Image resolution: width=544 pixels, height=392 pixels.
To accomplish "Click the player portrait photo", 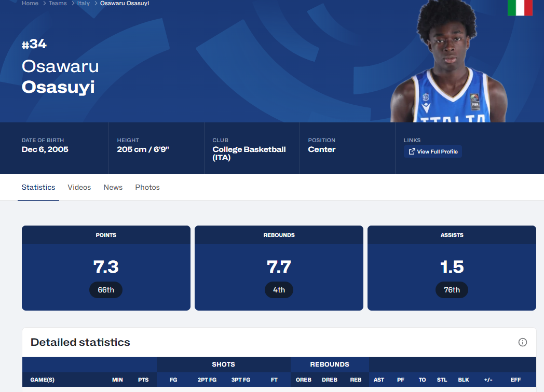I will (x=449, y=61).
